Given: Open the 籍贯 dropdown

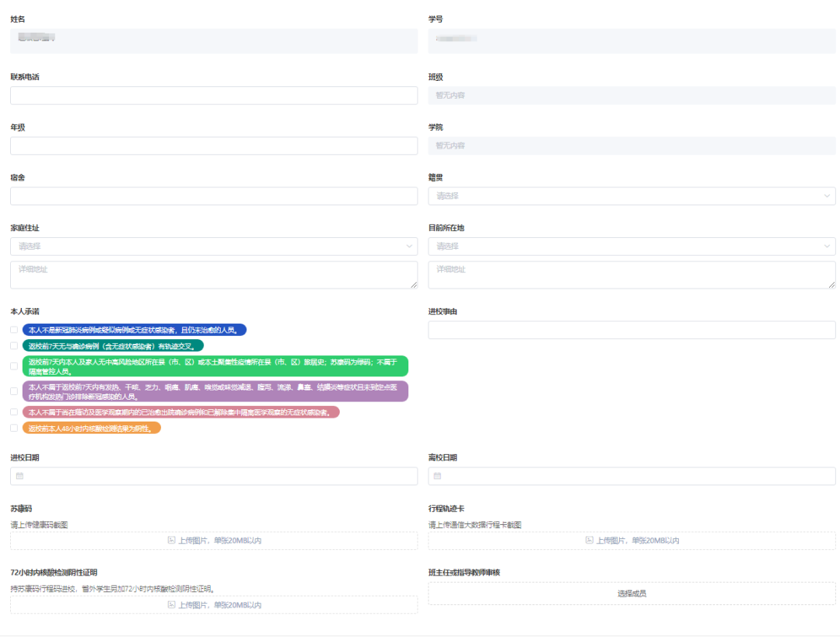Looking at the screenshot, I should coord(632,196).
